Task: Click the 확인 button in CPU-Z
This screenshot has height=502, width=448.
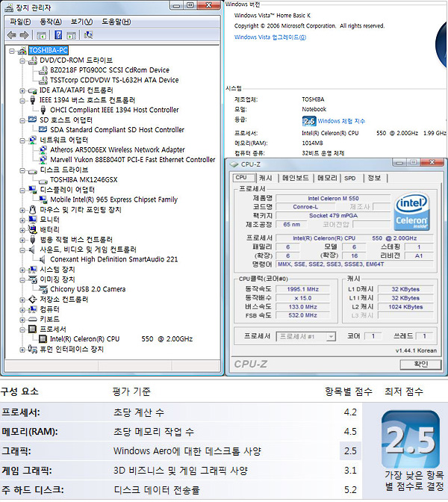Action: (420, 365)
